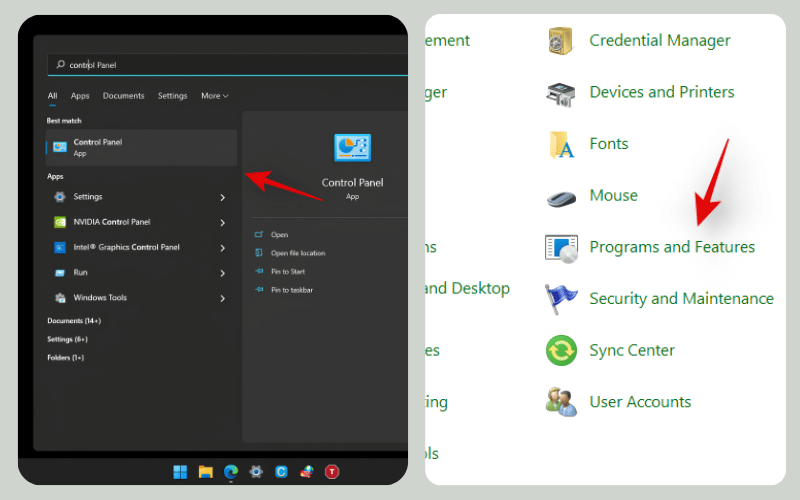The image size is (800, 500).
Task: Open Settings gear on the taskbar
Action: (256, 472)
